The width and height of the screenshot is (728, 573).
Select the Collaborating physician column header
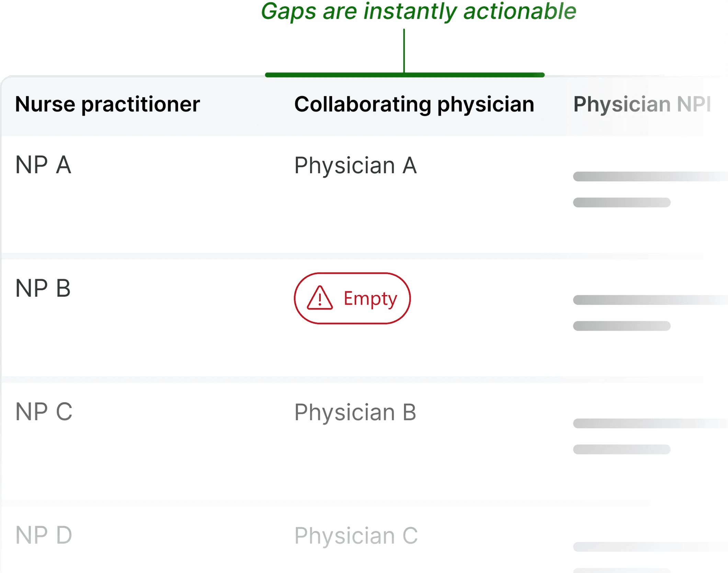[x=414, y=104]
